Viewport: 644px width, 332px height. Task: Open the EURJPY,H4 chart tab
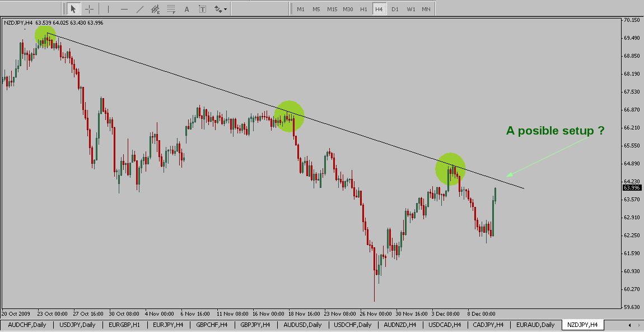pyautogui.click(x=168, y=325)
